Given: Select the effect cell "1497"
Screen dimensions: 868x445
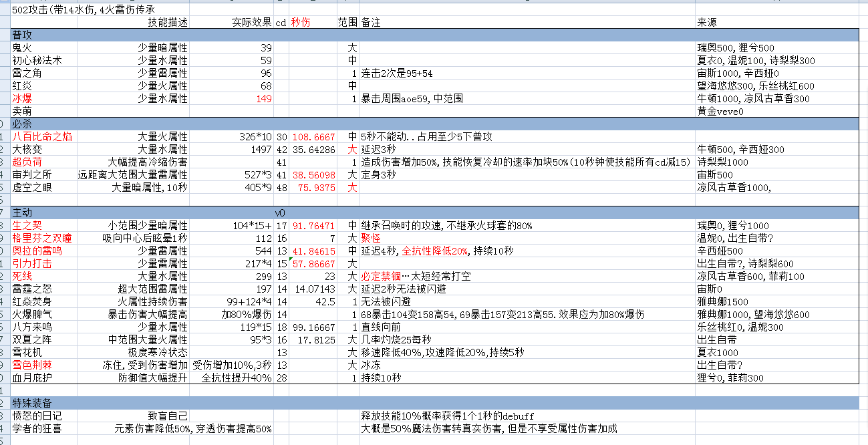Looking at the screenshot, I should click(261, 149).
